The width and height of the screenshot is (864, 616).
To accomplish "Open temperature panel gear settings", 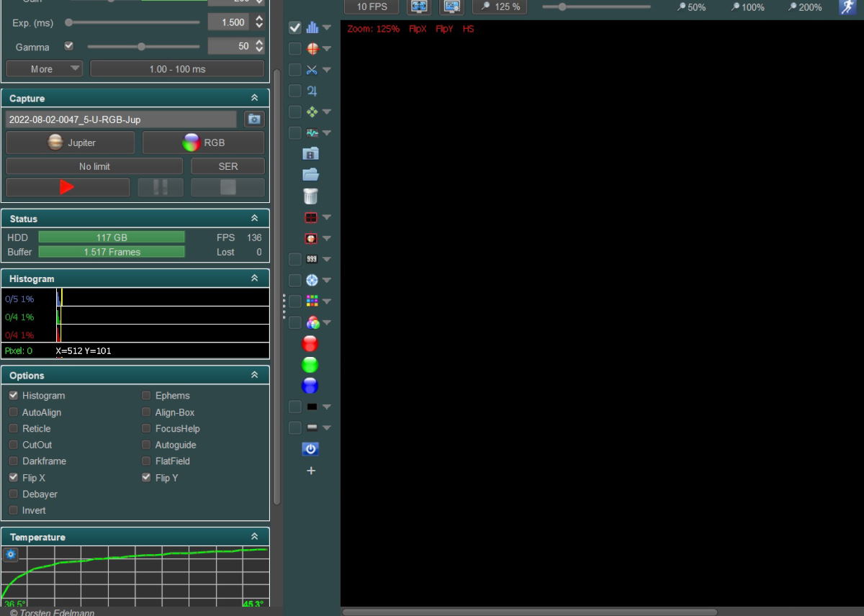I will pos(11,554).
